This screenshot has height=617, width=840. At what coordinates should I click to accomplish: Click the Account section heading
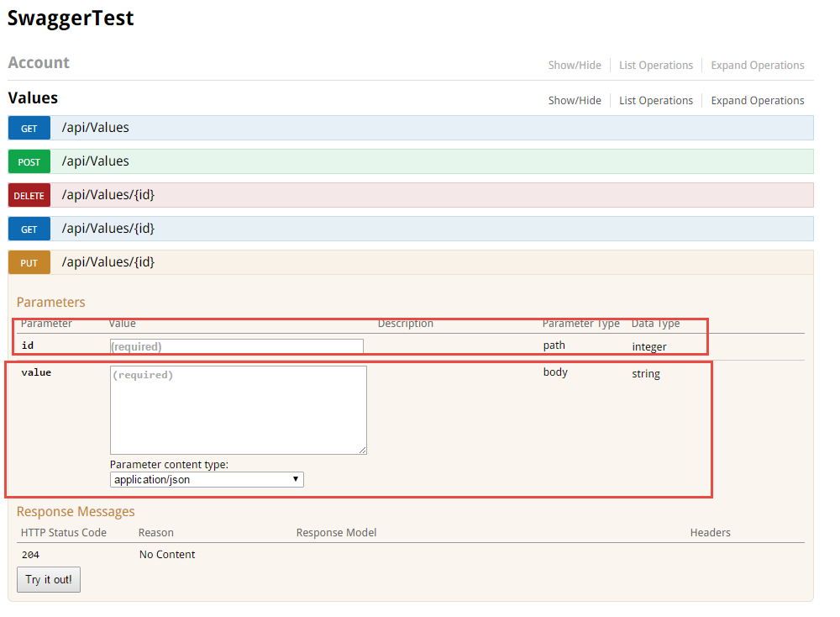click(39, 63)
